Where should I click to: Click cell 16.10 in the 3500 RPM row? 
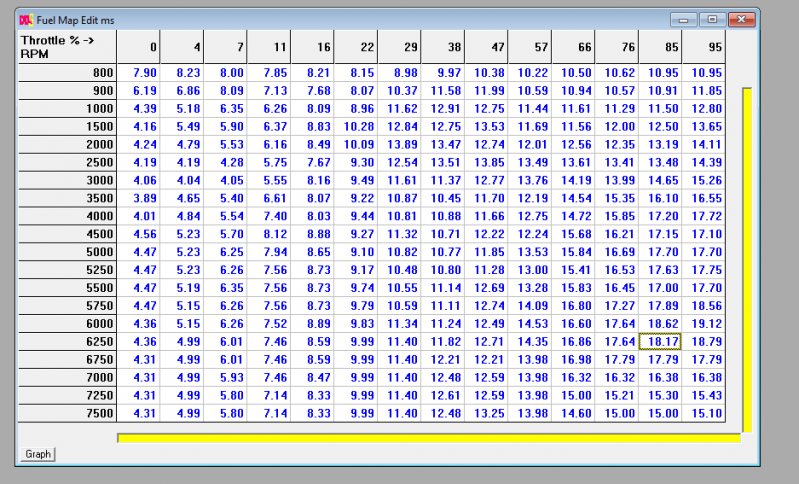(660, 198)
